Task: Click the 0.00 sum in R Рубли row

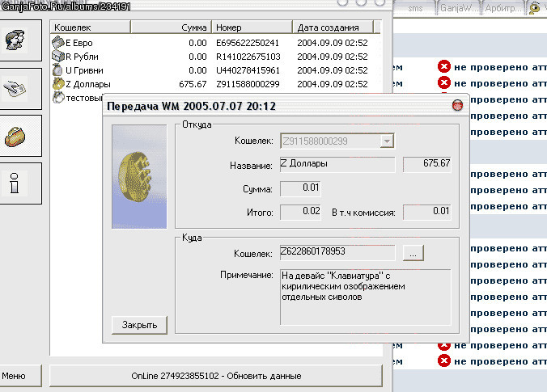Action: click(x=197, y=57)
